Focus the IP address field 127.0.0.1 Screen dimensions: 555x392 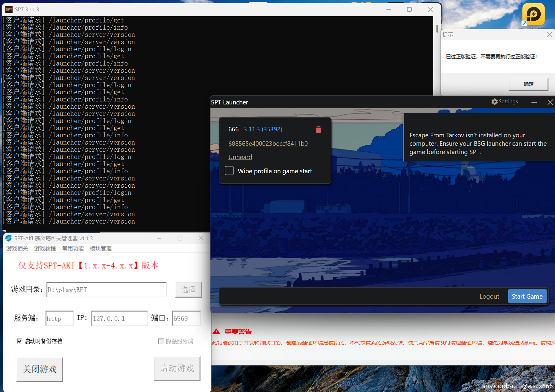click(119, 318)
